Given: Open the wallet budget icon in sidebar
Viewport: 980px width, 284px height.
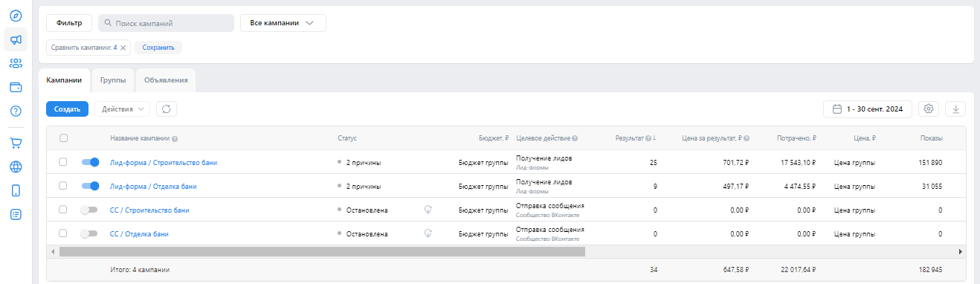Looking at the screenshot, I should 16,87.
